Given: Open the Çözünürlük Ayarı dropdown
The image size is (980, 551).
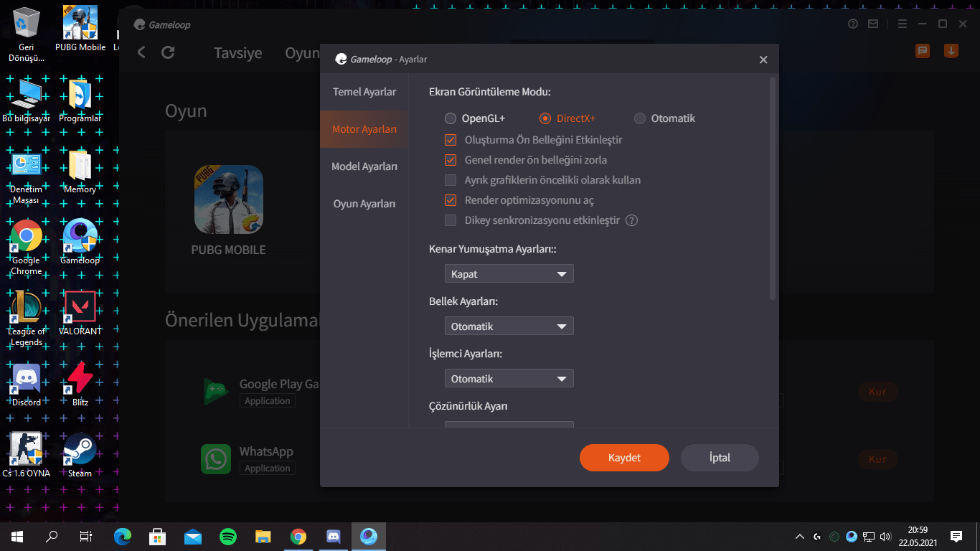Looking at the screenshot, I should [x=509, y=425].
